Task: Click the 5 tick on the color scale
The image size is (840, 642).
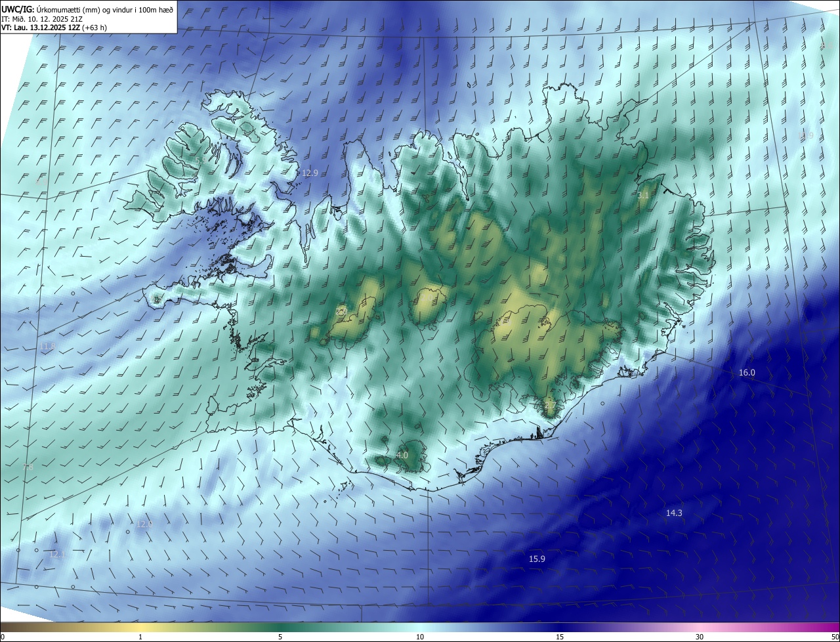Action: click(280, 637)
